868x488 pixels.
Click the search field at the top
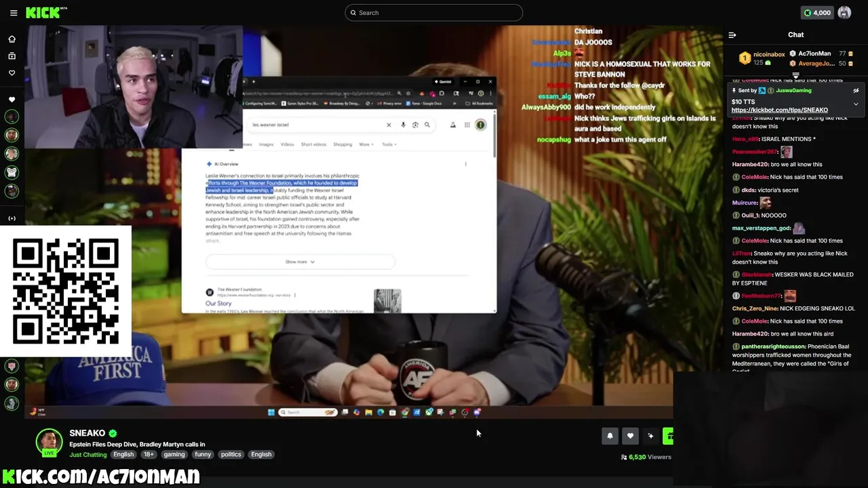click(434, 13)
